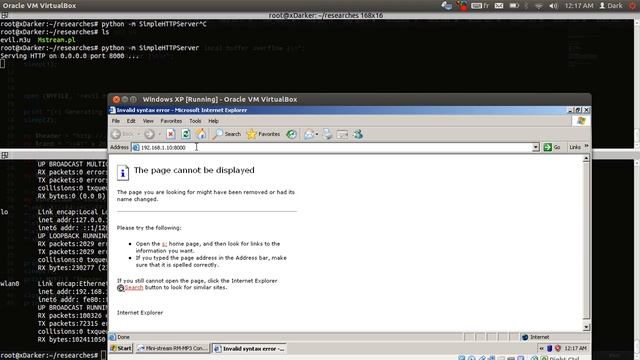640x360 pixels.
Task: Click IE scrollbar down arrow
Action: click(586, 327)
